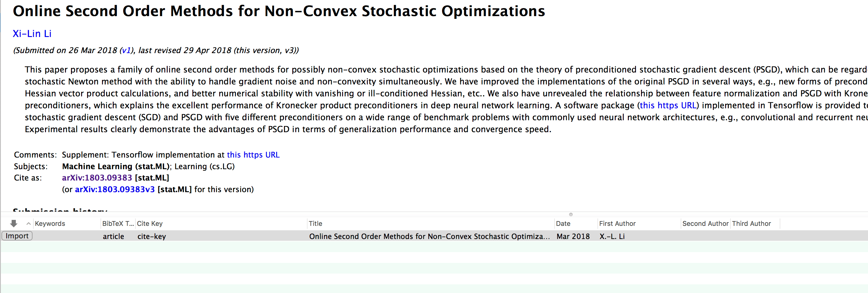Image resolution: width=868 pixels, height=293 pixels.
Task: Open arXiv:1803.09383 citation link
Action: (x=97, y=178)
